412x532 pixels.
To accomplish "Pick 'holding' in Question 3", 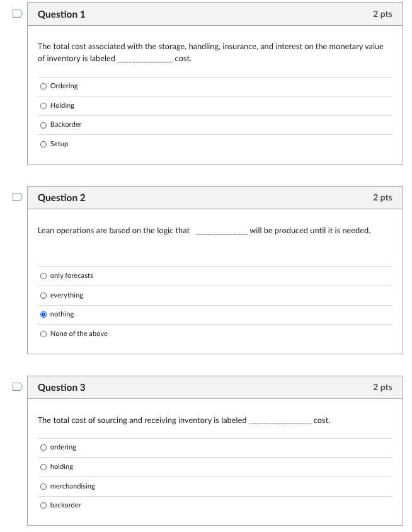I will [43, 466].
